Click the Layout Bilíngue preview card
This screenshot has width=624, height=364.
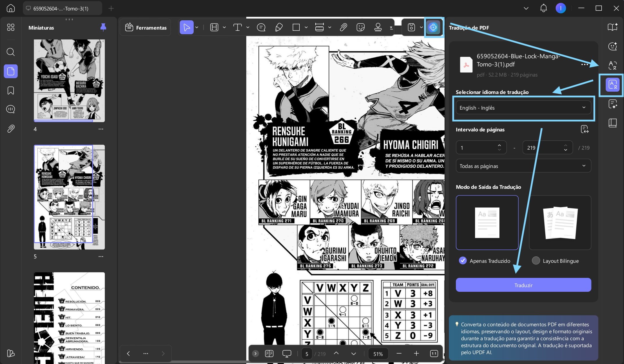pos(560,222)
